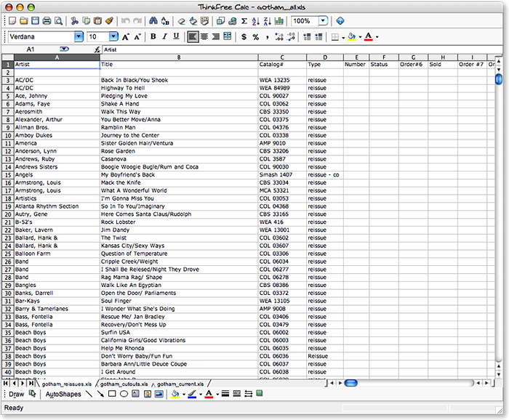This screenshot has width=509, height=420.
Task: Open the Draw menu
Action: point(17,394)
